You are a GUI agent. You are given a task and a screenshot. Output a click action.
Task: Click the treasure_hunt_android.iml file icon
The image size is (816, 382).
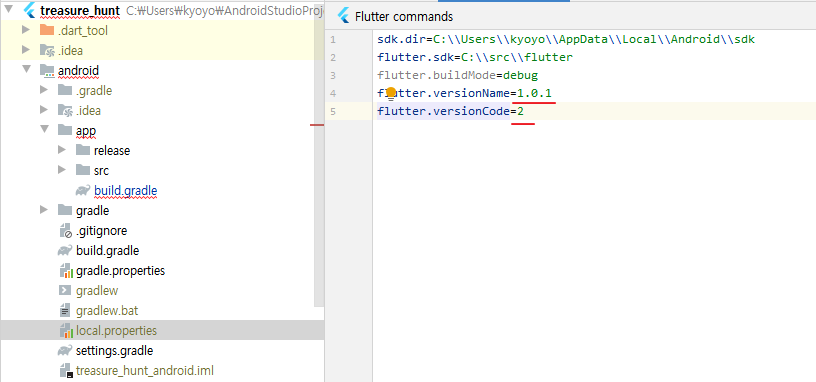point(65,371)
